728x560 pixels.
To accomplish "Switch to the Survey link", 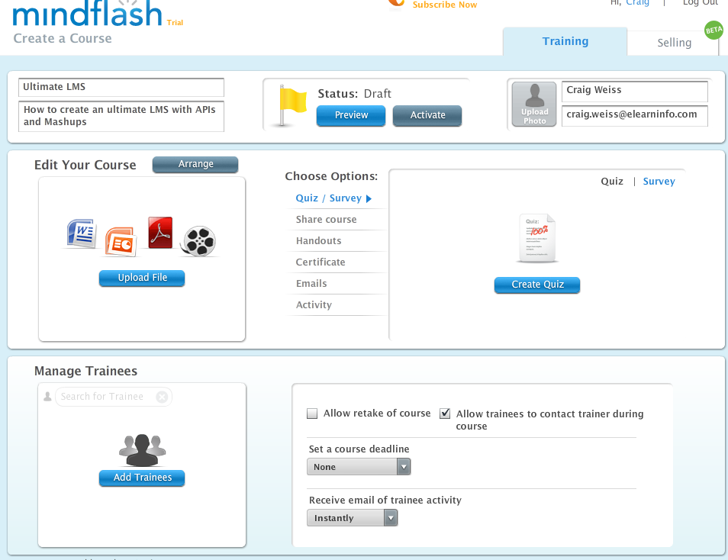I will tap(659, 182).
